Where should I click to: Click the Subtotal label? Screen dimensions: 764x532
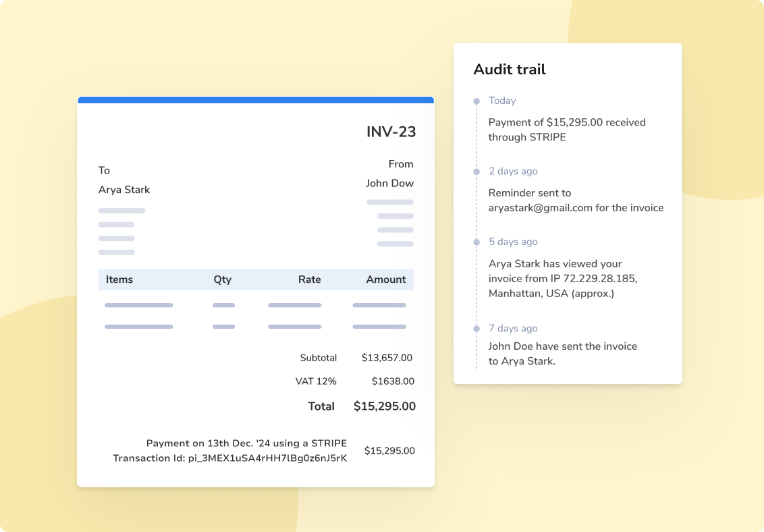coord(318,358)
